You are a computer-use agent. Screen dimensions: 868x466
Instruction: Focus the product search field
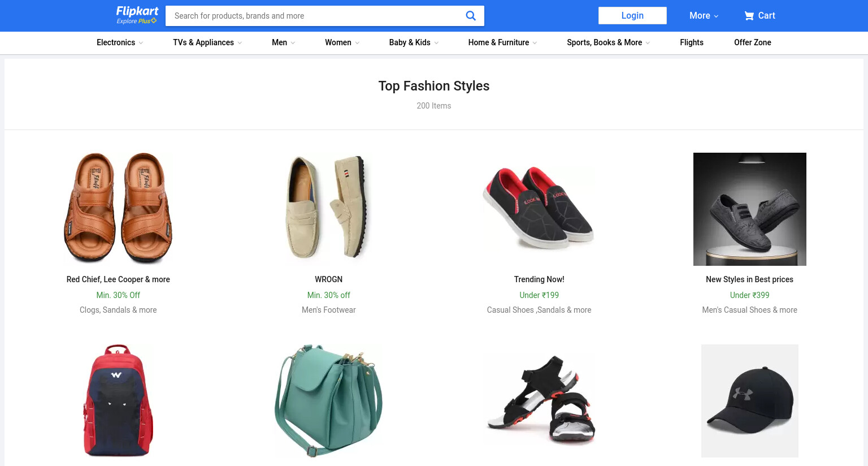point(316,16)
